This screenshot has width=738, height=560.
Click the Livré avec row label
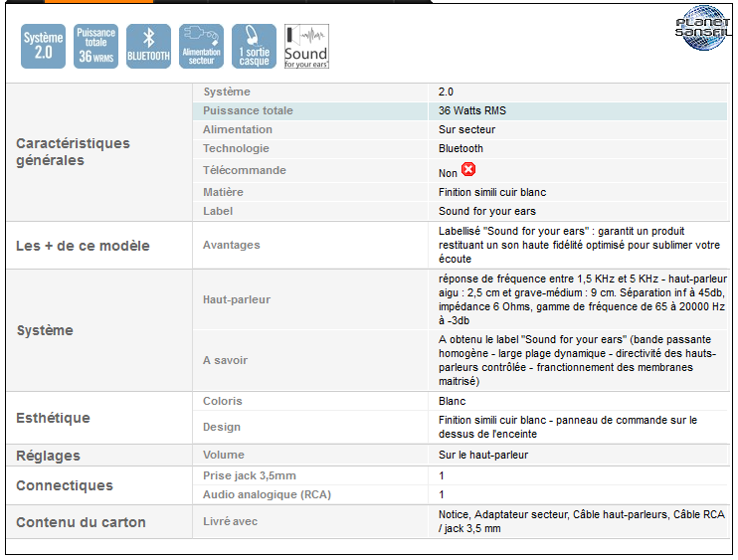point(230,521)
